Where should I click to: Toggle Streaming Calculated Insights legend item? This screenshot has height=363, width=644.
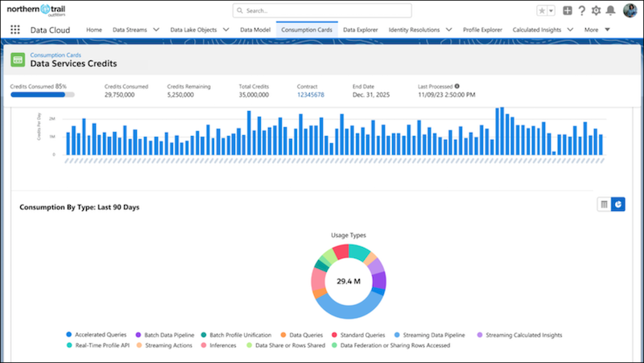click(519, 335)
